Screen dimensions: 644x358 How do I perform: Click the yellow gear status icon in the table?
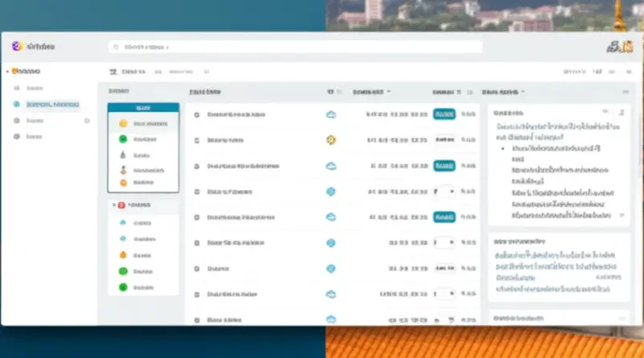(x=331, y=140)
